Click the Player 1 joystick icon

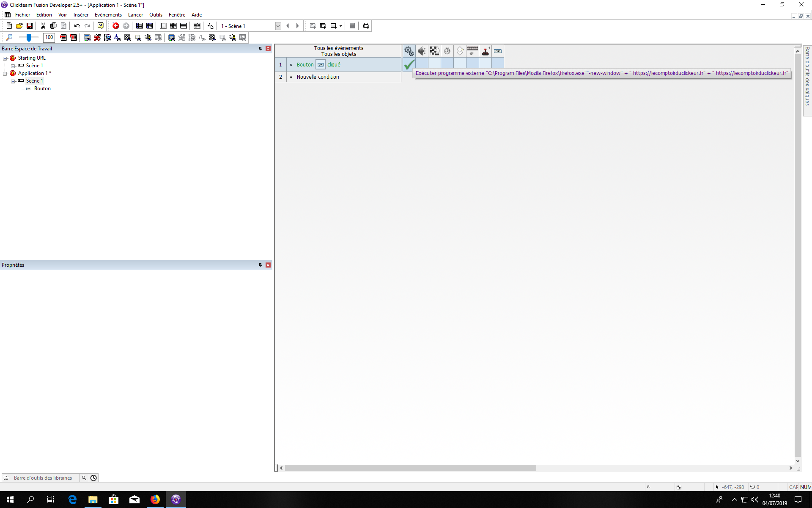486,51
